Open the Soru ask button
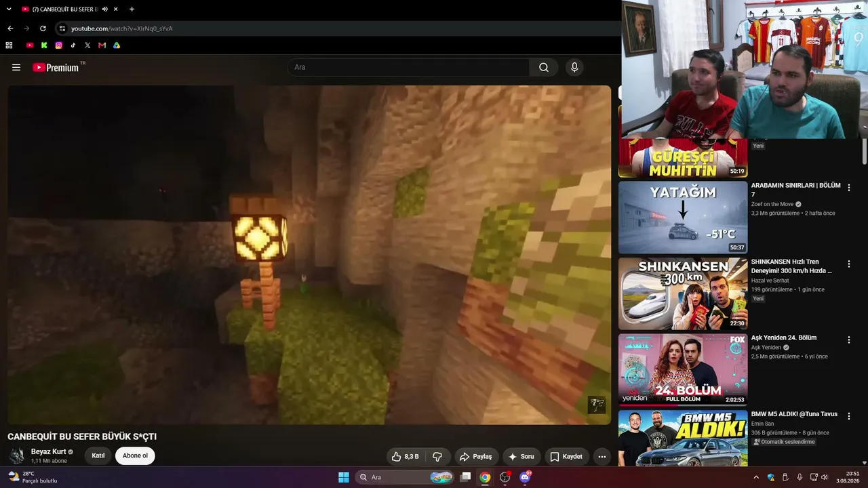 coord(521,457)
